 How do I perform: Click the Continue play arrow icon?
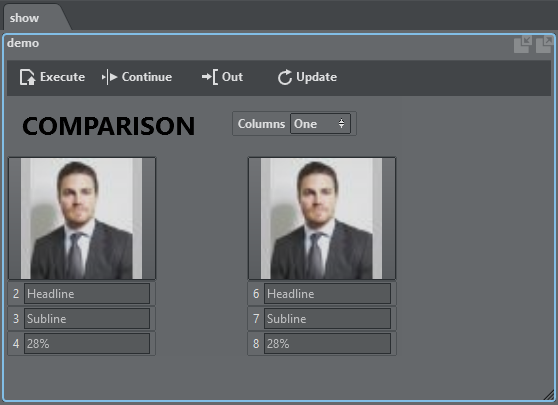[110, 77]
